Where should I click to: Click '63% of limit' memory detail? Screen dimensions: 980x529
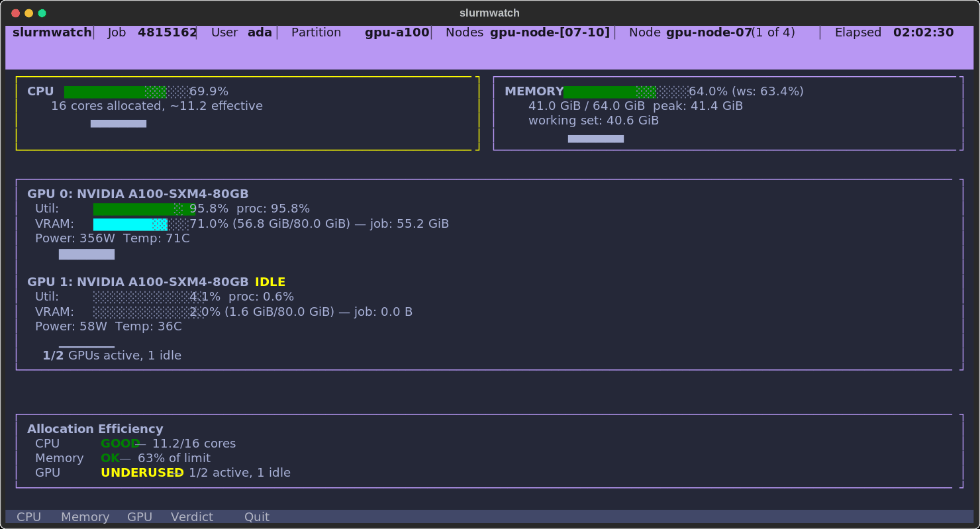[174, 458]
